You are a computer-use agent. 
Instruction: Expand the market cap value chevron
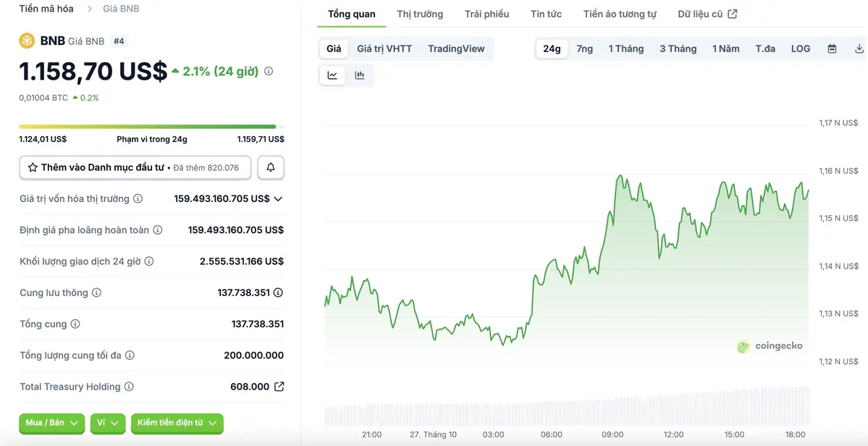(x=278, y=198)
